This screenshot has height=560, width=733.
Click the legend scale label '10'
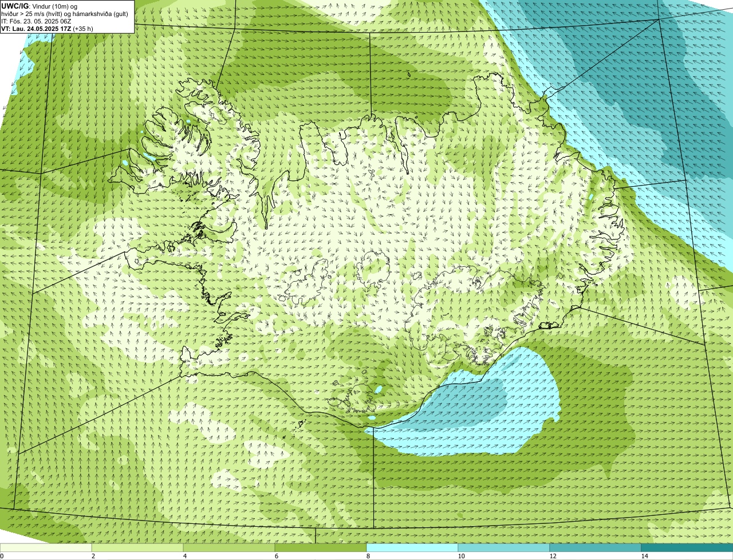(x=461, y=556)
